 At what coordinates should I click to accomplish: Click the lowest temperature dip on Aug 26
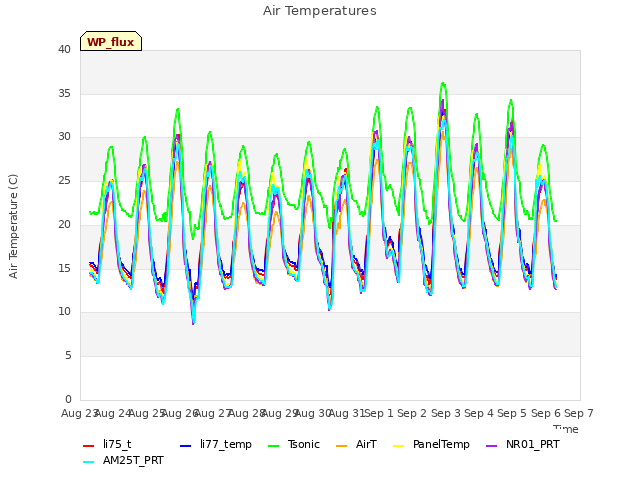pos(193,323)
